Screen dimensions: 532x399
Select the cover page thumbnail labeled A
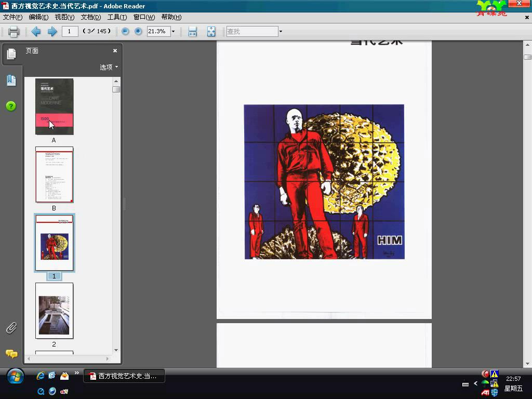coord(54,107)
